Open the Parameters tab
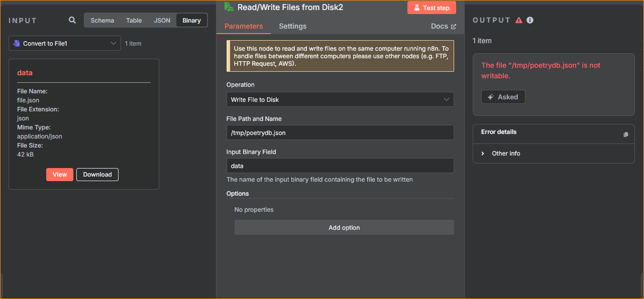 244,26
